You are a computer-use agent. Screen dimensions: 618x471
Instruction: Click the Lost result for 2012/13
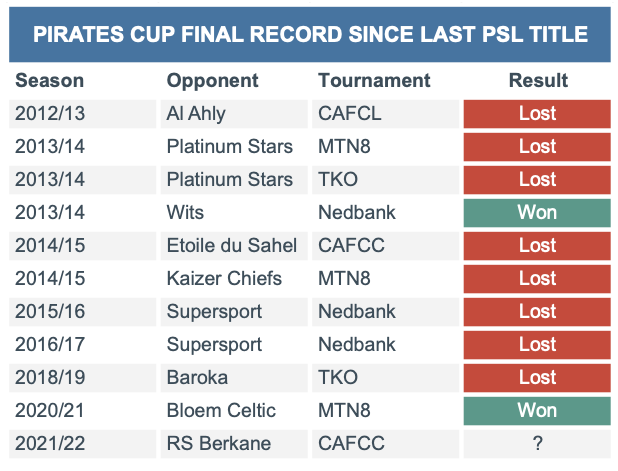[x=537, y=114]
